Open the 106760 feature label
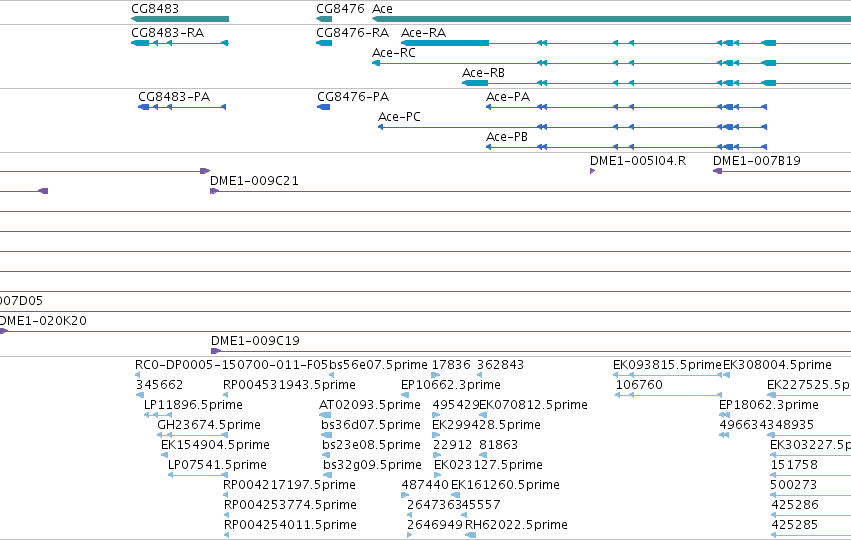 coord(639,385)
